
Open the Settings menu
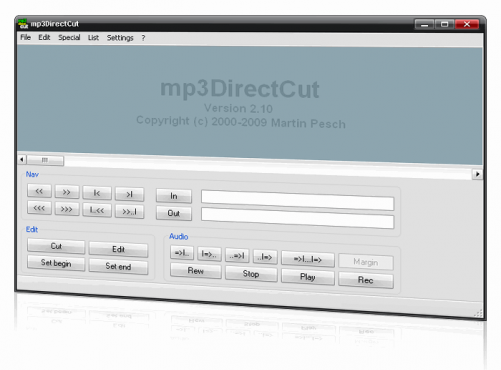pyautogui.click(x=120, y=38)
